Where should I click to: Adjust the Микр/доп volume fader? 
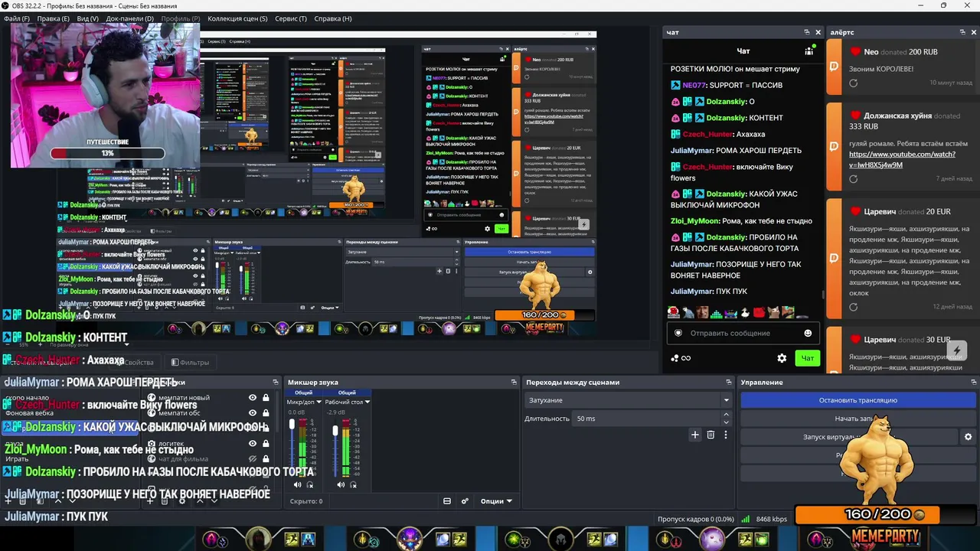click(292, 424)
